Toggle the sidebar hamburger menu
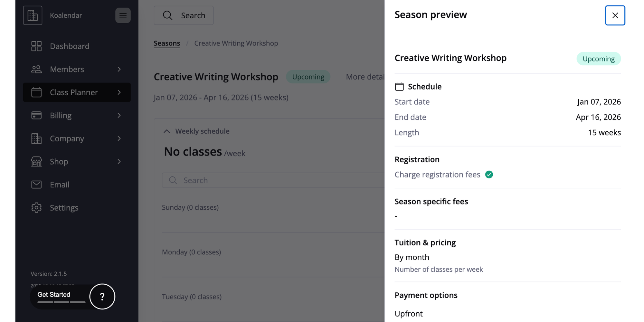Viewport: 644px width, 322px height. click(123, 15)
